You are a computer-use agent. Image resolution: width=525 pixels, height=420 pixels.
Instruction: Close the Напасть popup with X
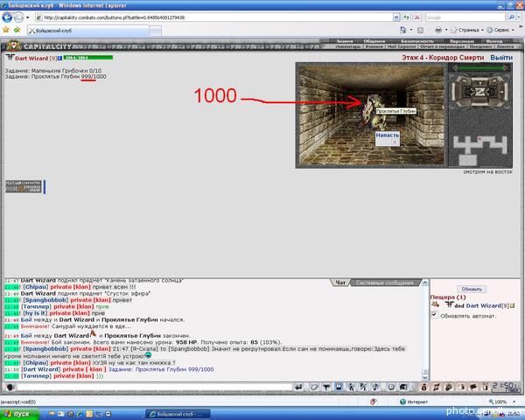point(395,142)
